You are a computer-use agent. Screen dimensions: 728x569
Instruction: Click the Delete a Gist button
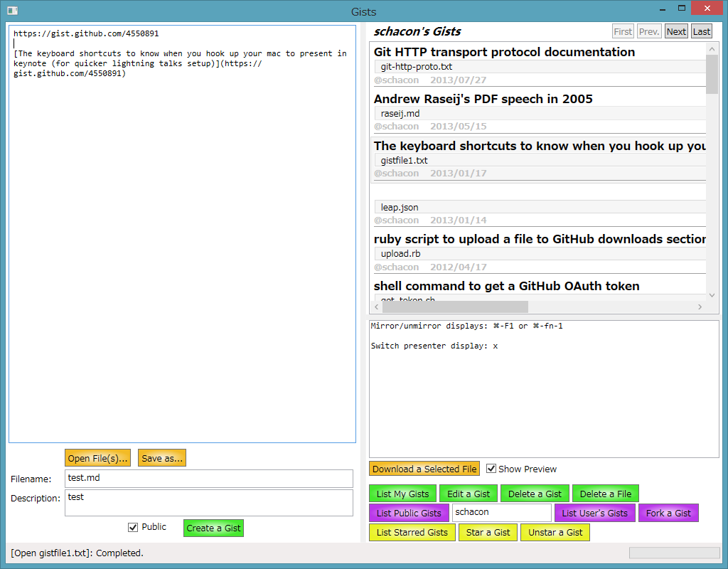point(535,494)
